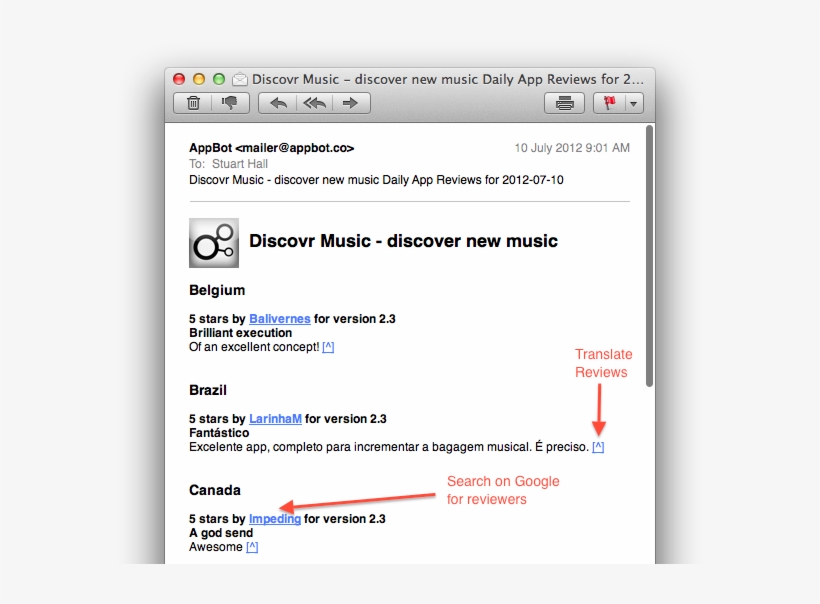Forward the message
Screen dimensions: 820x604
(x=351, y=102)
